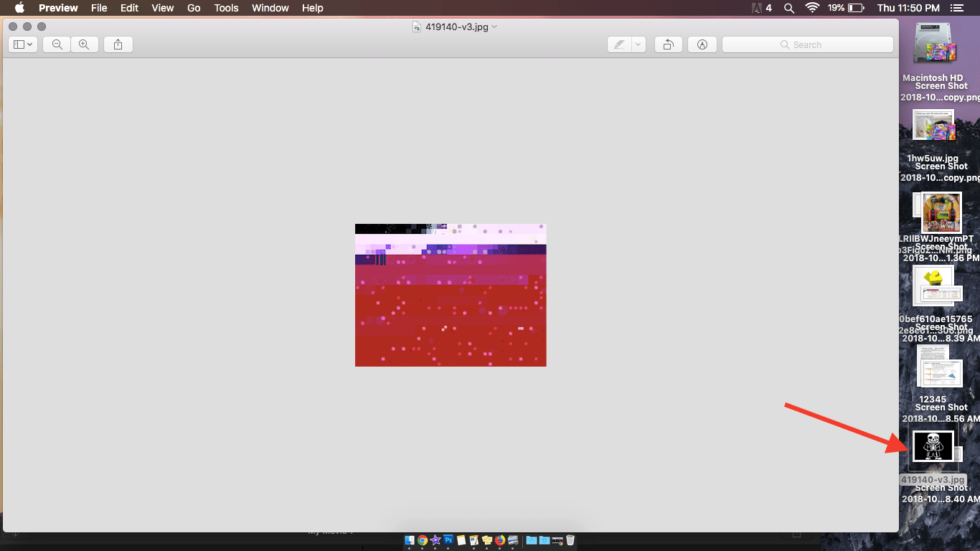
Task: Select the jukebox image desktop thumbnail
Action: (941, 212)
